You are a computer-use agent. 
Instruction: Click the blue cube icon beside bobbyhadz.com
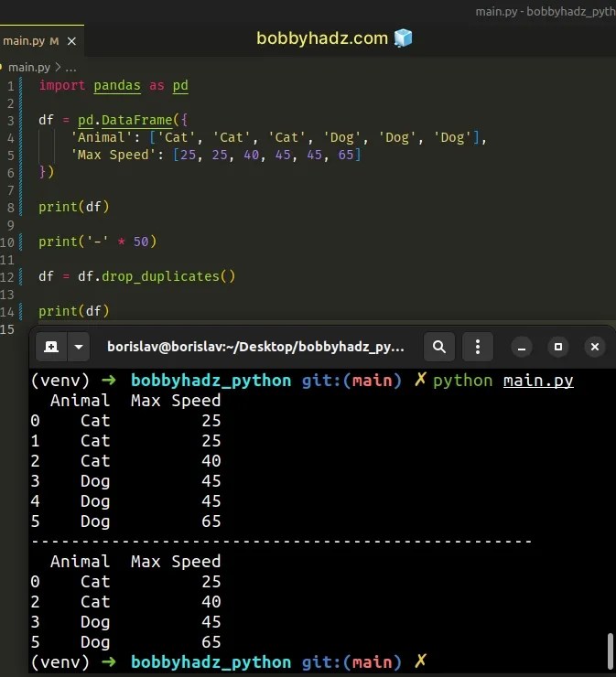point(403,38)
